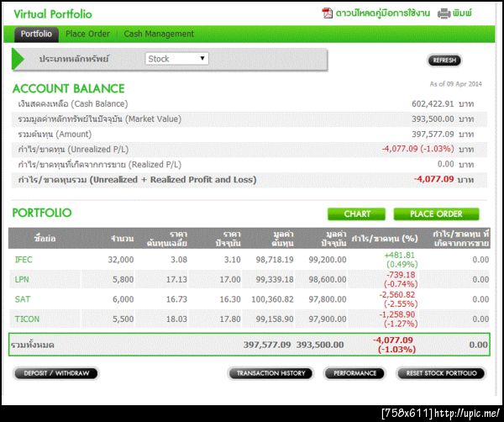Click SAT loss -2,560.82 (-2.55%)
The image size is (504, 422).
(398, 299)
